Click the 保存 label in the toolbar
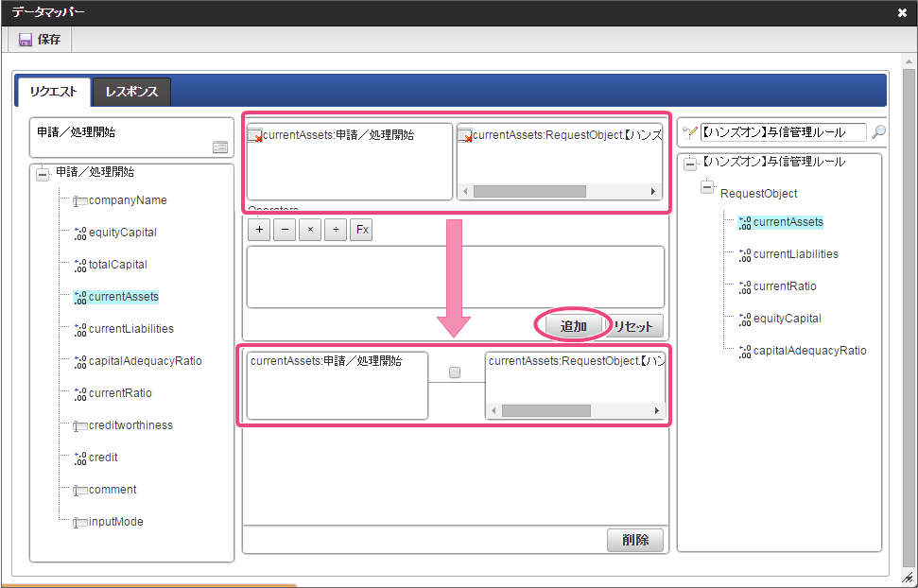 click(48, 40)
